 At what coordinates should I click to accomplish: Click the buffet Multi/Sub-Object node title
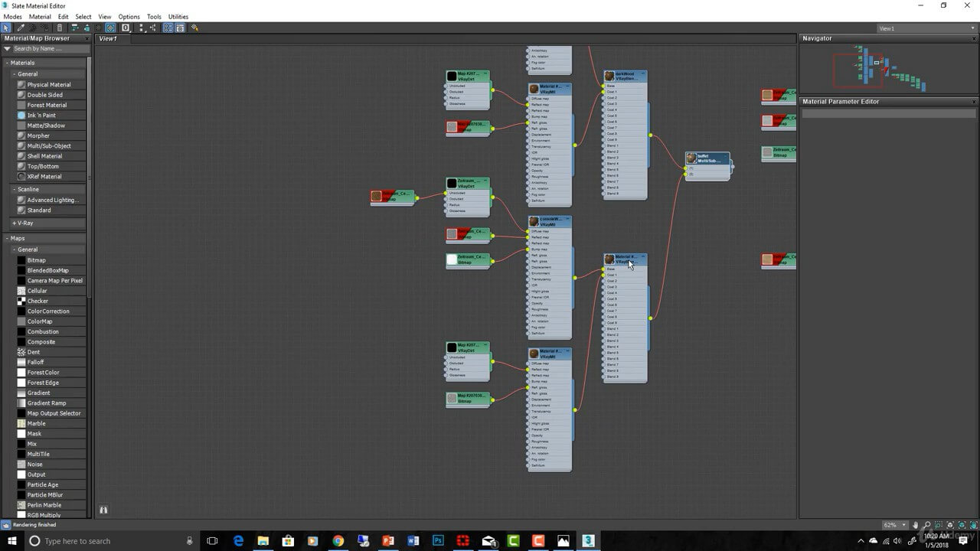point(707,158)
